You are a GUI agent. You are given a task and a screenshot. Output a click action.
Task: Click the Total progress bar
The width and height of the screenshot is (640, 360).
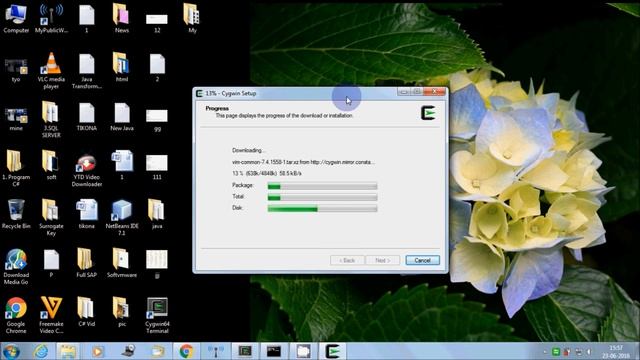tap(322, 198)
